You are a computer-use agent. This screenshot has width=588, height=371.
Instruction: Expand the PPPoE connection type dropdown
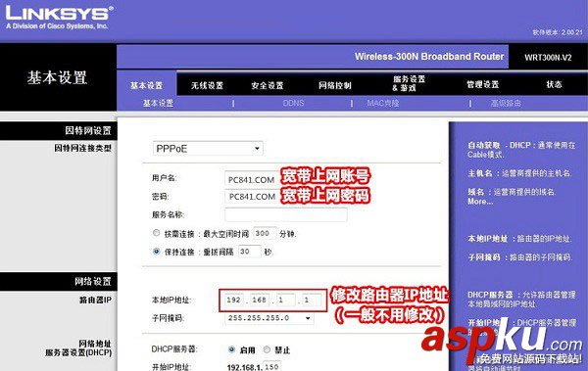(208, 149)
